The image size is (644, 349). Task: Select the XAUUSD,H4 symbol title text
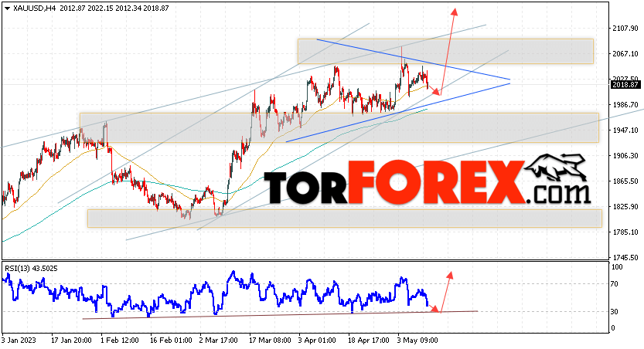pyautogui.click(x=35, y=8)
